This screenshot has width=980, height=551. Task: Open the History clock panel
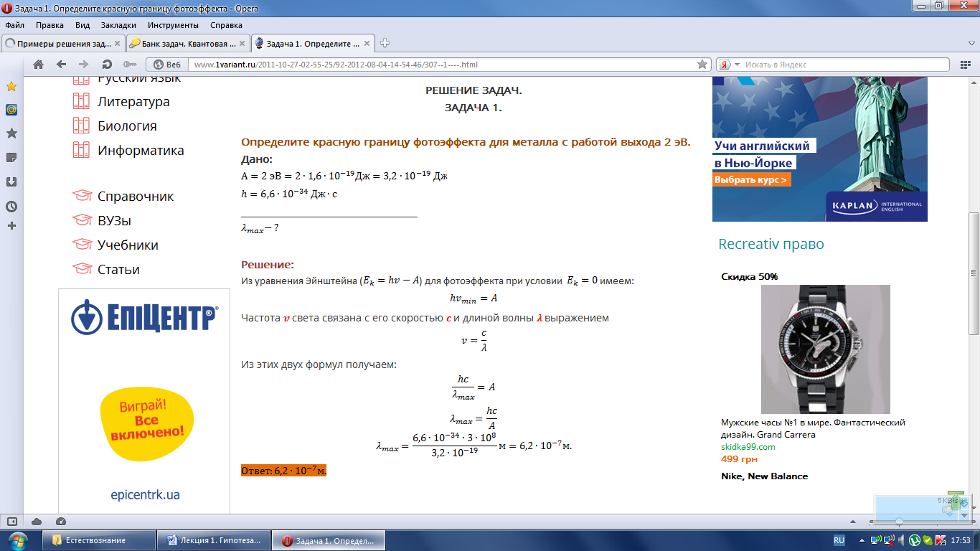(11, 207)
